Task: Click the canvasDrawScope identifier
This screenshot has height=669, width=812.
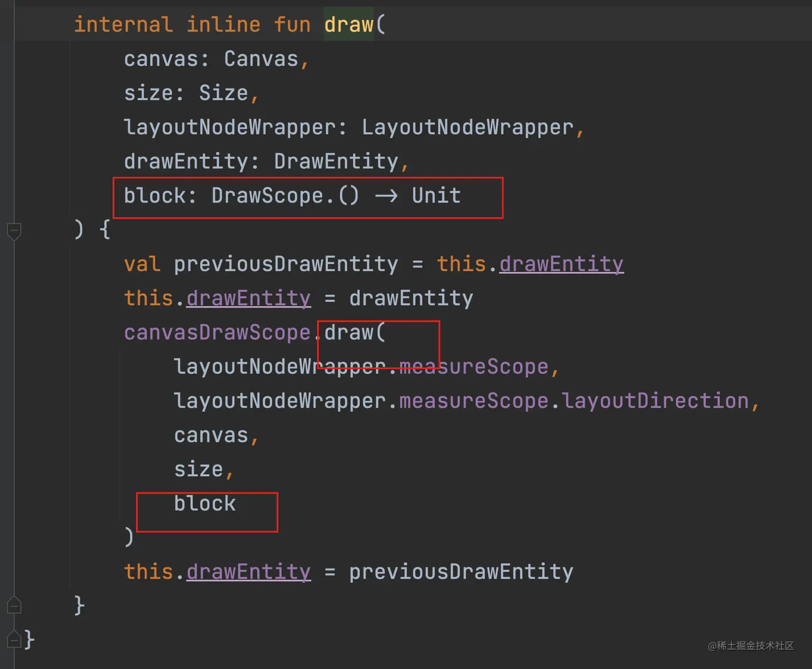Action: pyautogui.click(x=217, y=333)
